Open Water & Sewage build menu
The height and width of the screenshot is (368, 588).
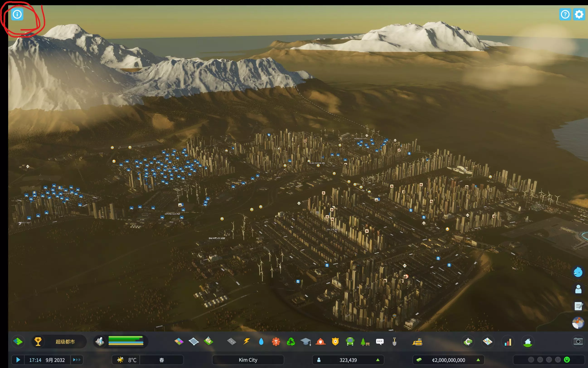coord(261,341)
